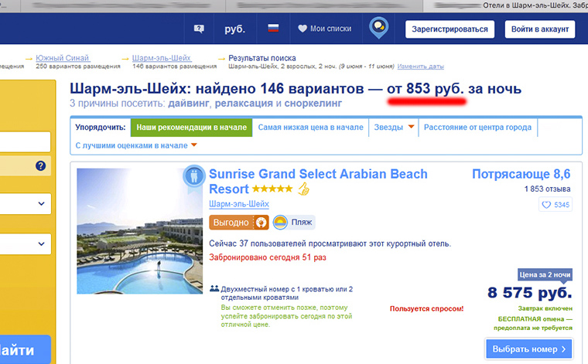Expand С лучшими оценками в начале
This screenshot has height=364, width=588.
point(136,145)
